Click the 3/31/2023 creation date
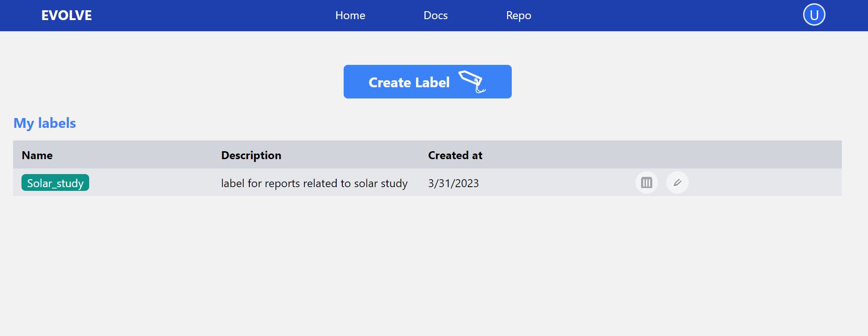This screenshot has height=336, width=868. tap(453, 183)
